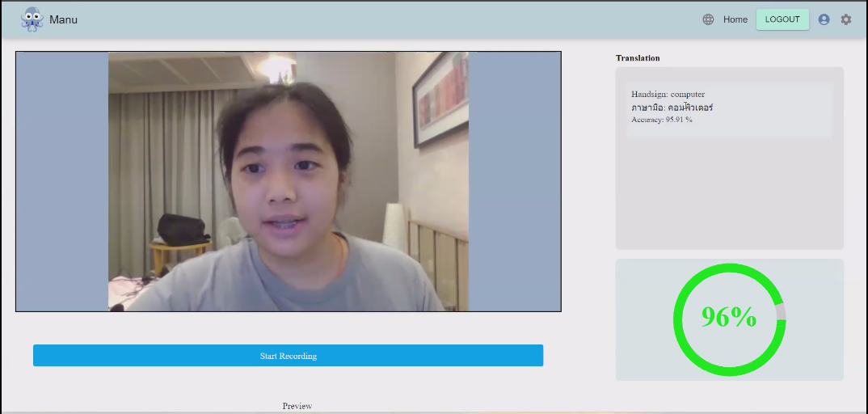Click the 96% value inside the gauge
The image size is (868, 414).
point(729,318)
